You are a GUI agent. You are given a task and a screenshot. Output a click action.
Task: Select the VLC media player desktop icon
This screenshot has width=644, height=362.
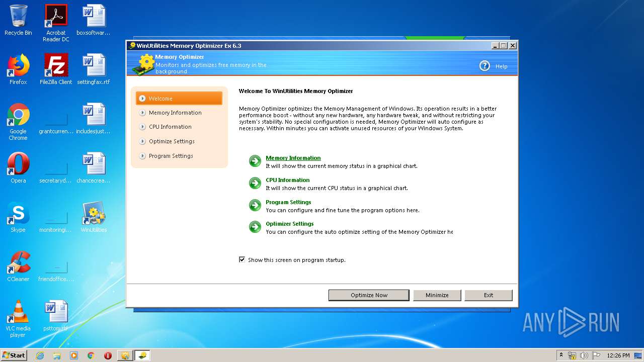point(18,319)
